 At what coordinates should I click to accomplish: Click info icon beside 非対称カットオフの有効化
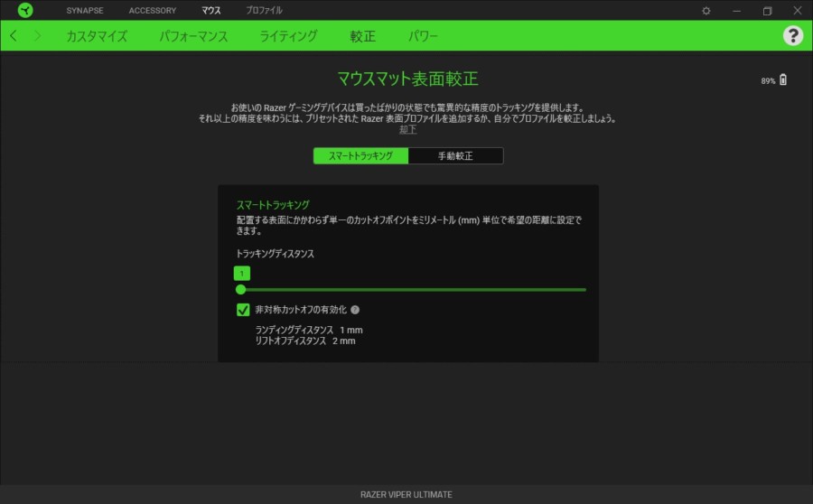coord(355,310)
